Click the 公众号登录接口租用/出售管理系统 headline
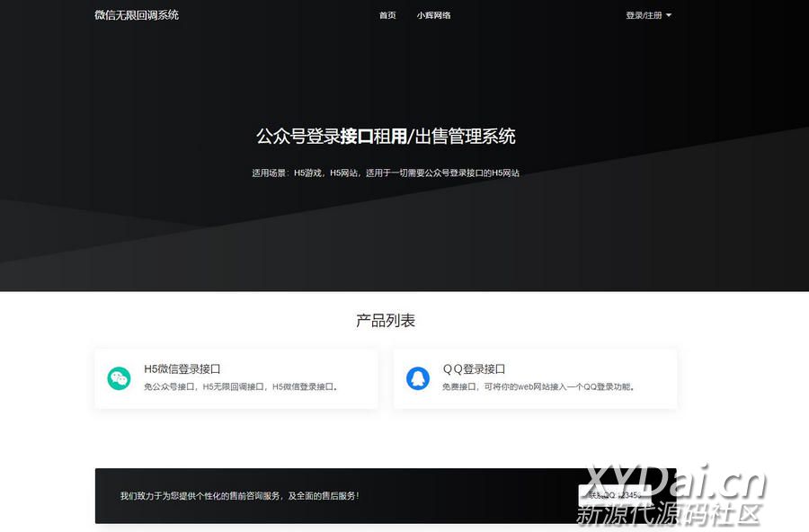This screenshot has width=809, height=532. click(386, 137)
